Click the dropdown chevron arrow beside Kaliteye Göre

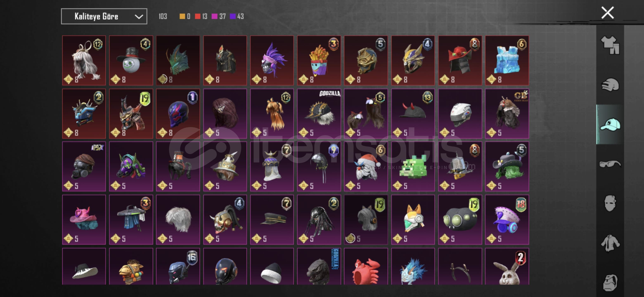click(x=139, y=17)
